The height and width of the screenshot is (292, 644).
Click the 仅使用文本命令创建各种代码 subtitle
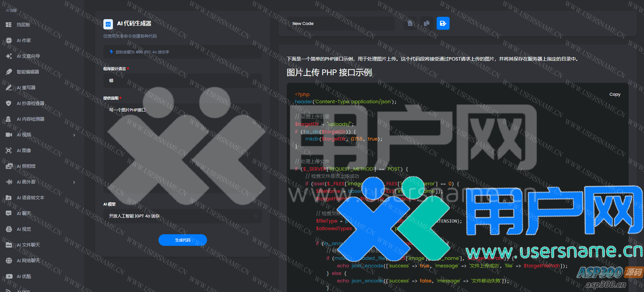coord(130,36)
